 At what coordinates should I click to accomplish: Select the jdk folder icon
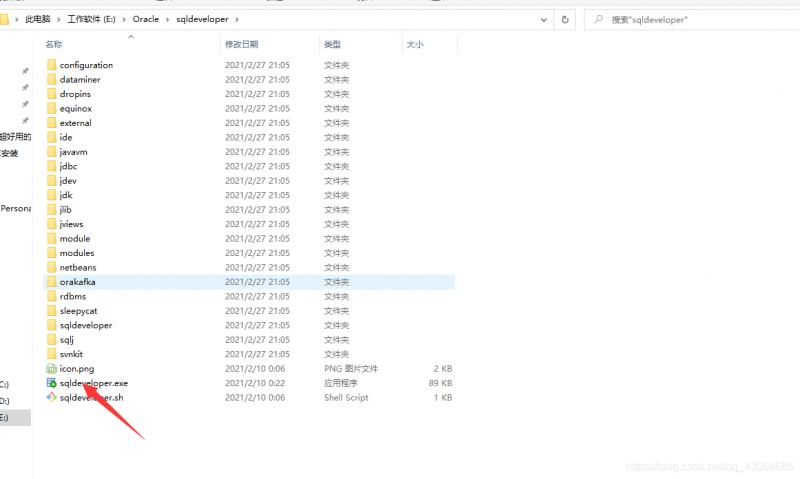click(52, 195)
